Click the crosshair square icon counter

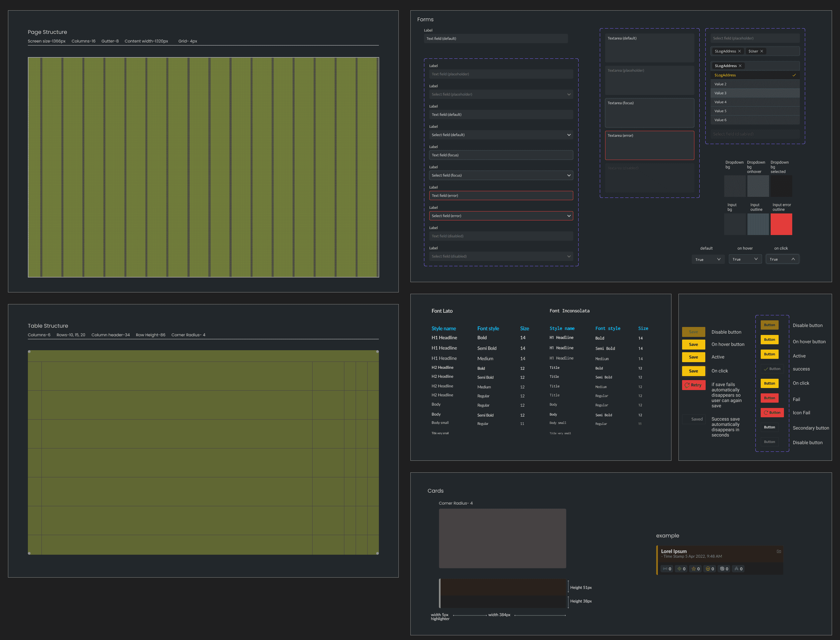click(x=681, y=569)
